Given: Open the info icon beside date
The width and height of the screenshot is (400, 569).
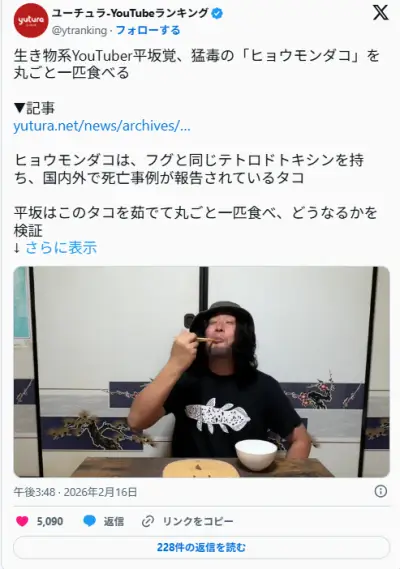Looking at the screenshot, I should pos(380,491).
